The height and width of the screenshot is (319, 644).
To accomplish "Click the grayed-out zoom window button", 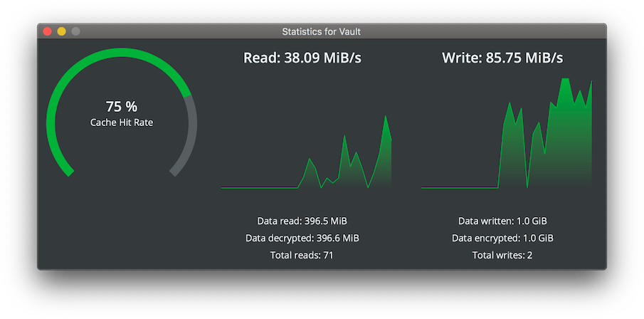I will (75, 31).
